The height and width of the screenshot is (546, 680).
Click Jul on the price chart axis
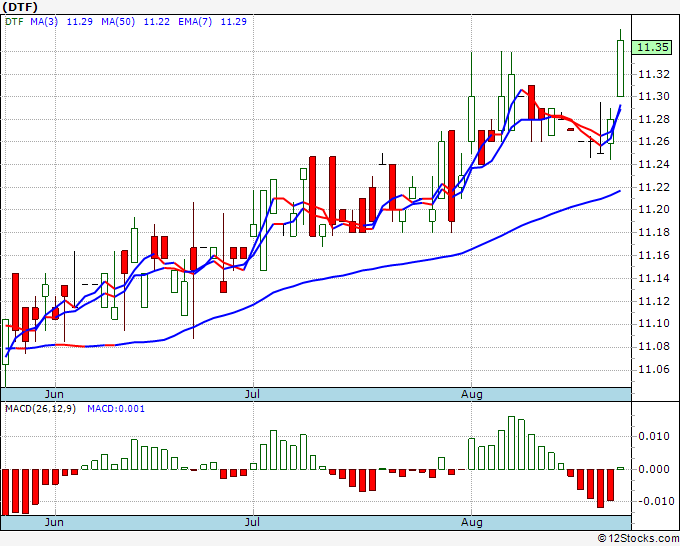252,394
